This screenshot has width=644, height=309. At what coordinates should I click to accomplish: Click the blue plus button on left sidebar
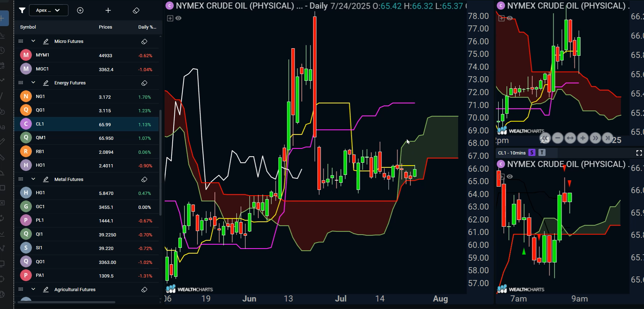[3, 19]
